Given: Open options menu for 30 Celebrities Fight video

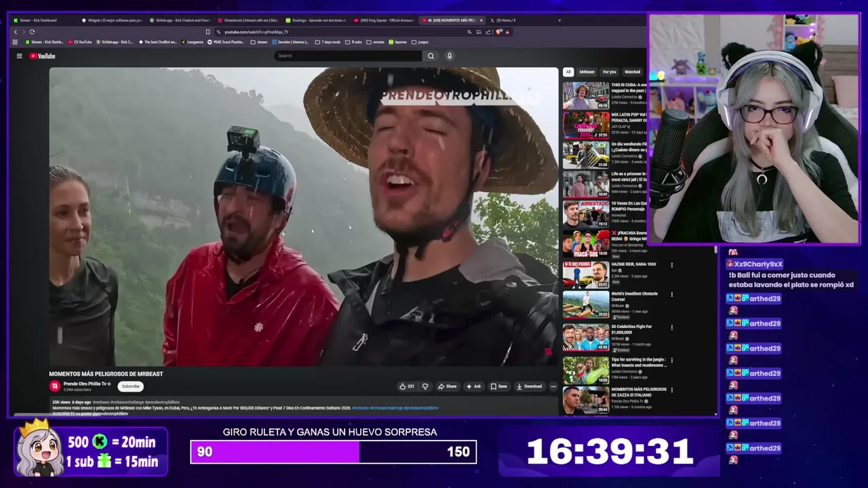Looking at the screenshot, I should click(x=672, y=327).
